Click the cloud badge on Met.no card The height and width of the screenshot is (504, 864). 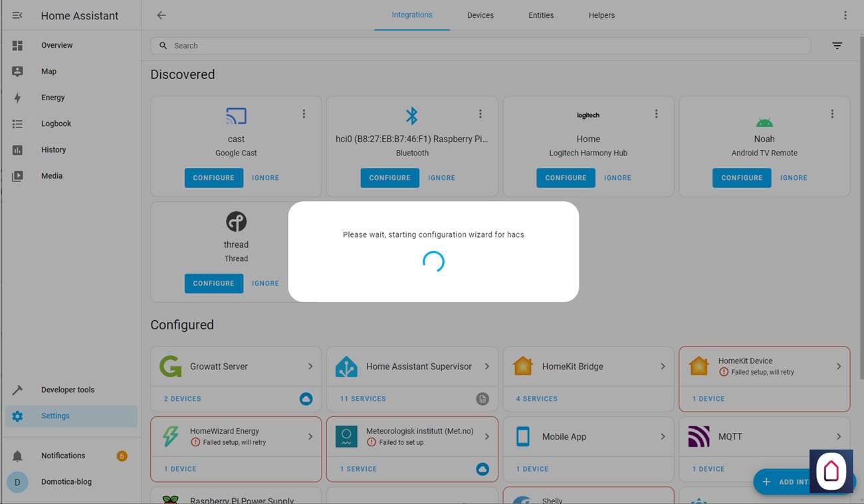click(483, 469)
